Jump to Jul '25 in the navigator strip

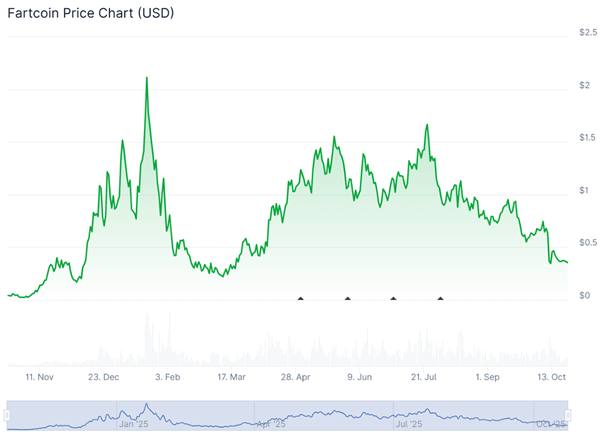(410, 424)
